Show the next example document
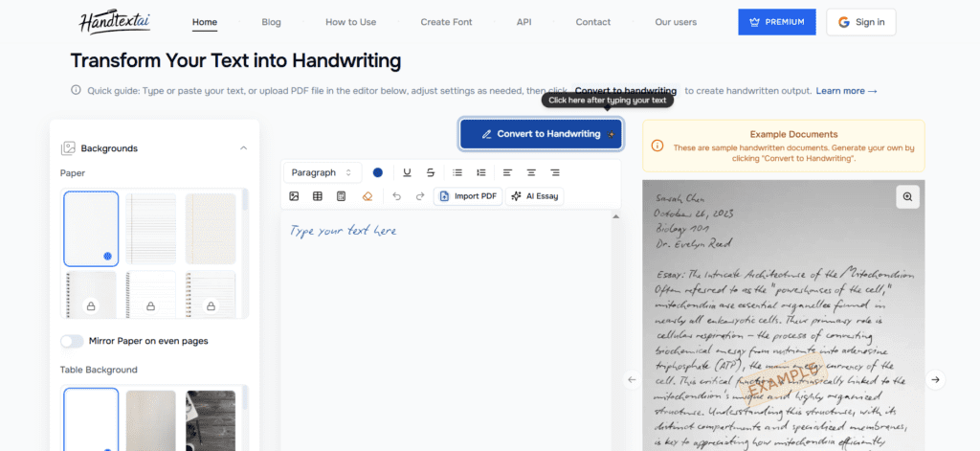Screen dimensions: 980x451 tap(935, 379)
